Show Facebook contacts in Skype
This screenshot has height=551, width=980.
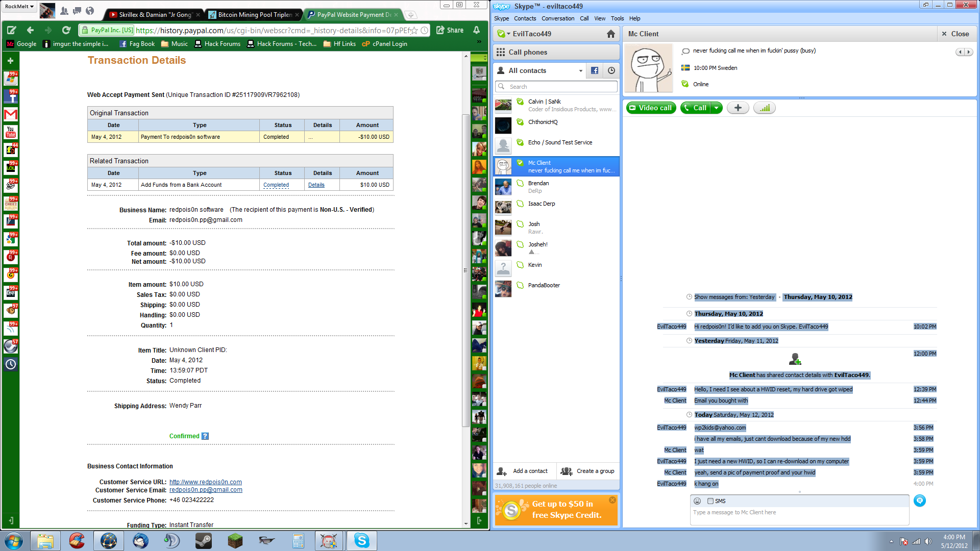click(x=595, y=70)
